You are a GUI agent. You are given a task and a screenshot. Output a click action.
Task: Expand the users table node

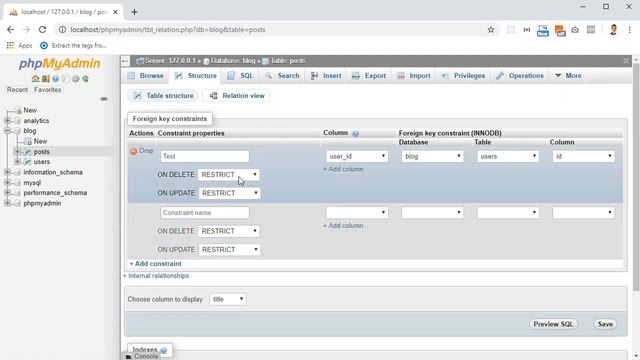point(18,162)
